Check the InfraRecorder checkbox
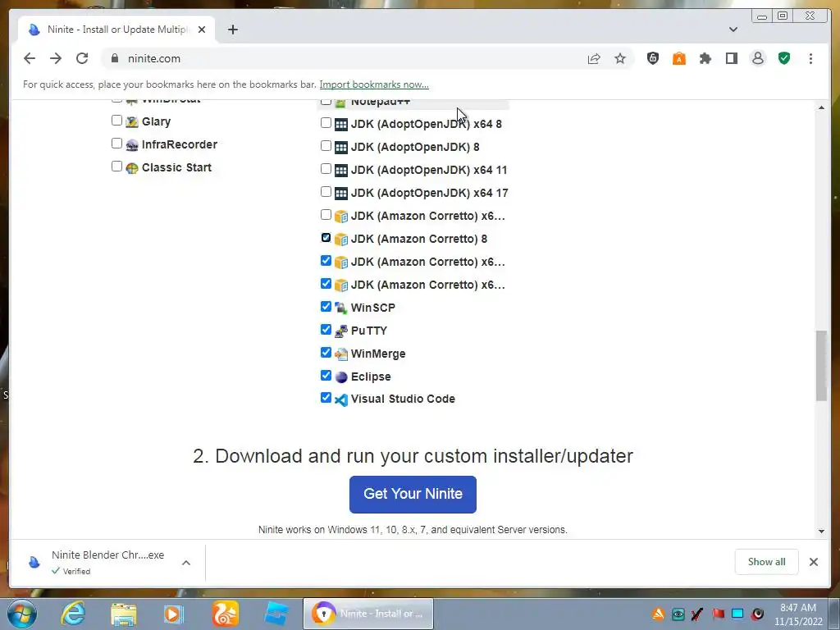Image resolution: width=840 pixels, height=630 pixels. coord(116,144)
